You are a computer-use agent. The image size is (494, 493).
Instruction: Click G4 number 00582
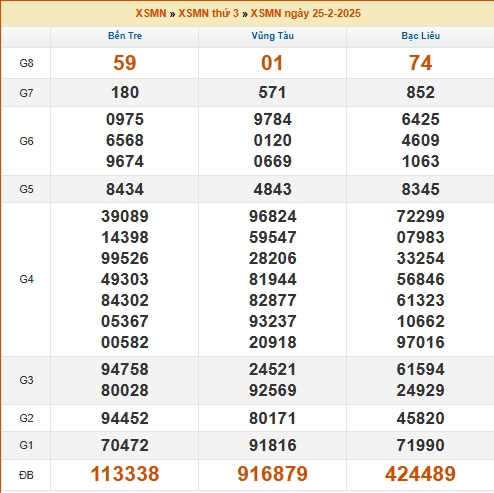[x=125, y=342]
